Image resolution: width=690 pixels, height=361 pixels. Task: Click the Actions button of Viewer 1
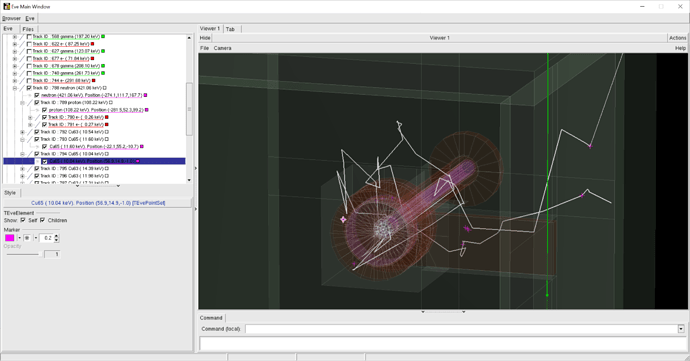coord(678,38)
